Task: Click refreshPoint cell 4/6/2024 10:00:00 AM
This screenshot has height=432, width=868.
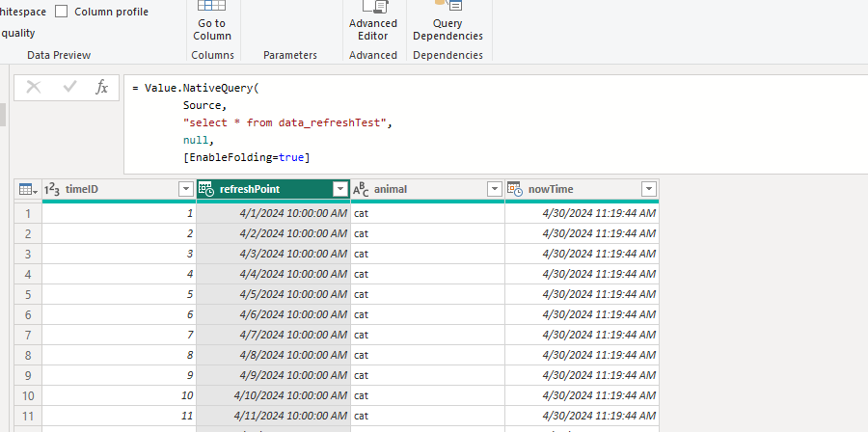Action: point(274,314)
